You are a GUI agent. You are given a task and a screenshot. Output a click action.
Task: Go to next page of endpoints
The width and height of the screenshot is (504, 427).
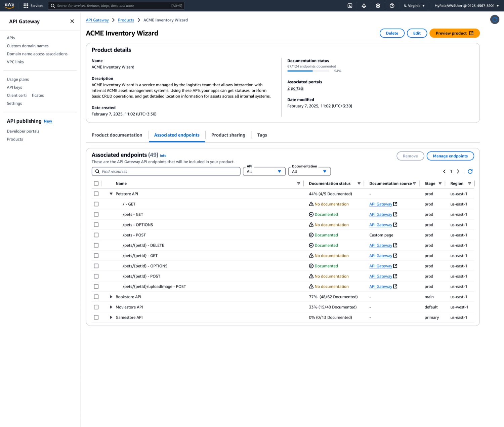(458, 171)
